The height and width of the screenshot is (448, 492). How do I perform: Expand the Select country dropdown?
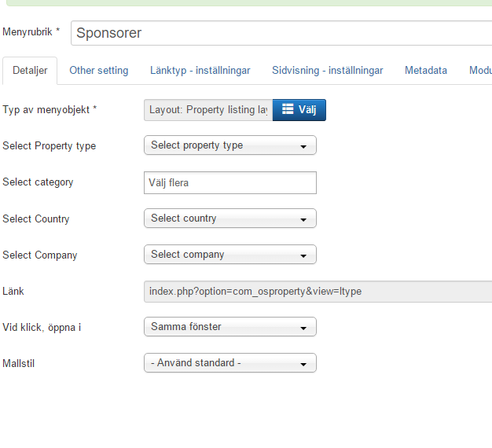[x=229, y=218]
